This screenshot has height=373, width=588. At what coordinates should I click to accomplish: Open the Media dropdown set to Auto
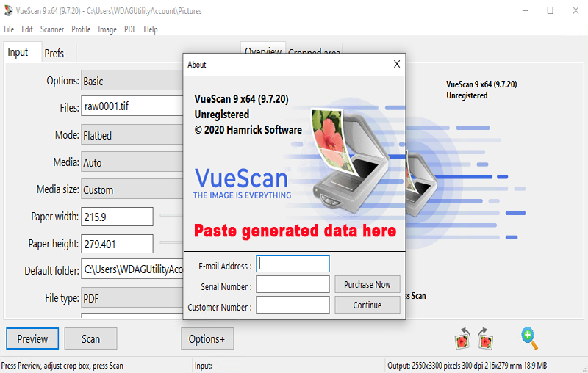coord(132,162)
